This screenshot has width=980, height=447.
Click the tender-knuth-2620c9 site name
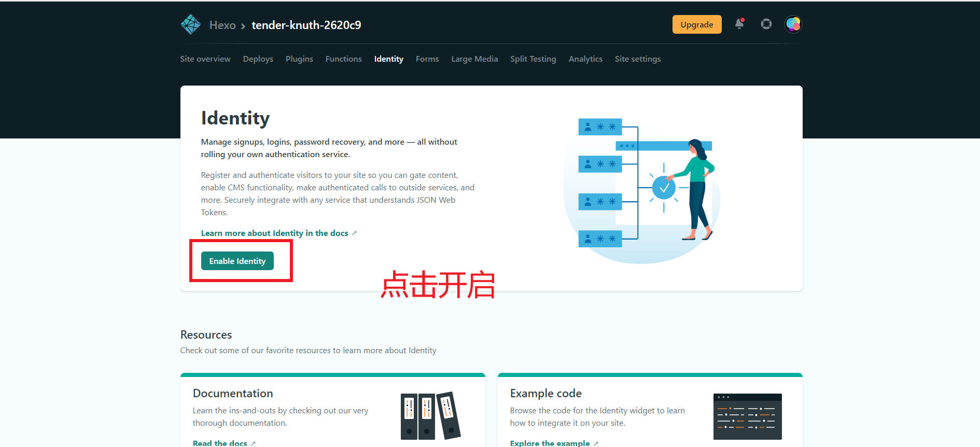tap(306, 25)
